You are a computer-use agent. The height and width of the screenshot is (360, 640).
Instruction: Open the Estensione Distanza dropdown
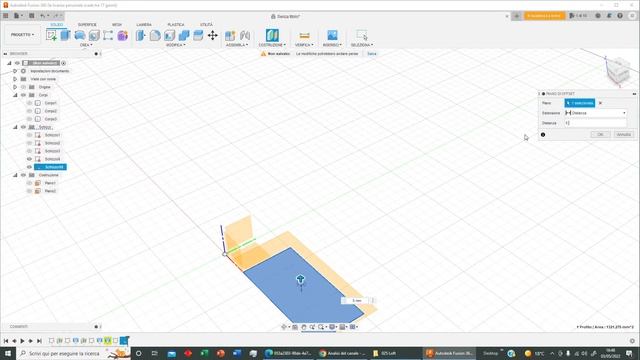[x=596, y=113]
